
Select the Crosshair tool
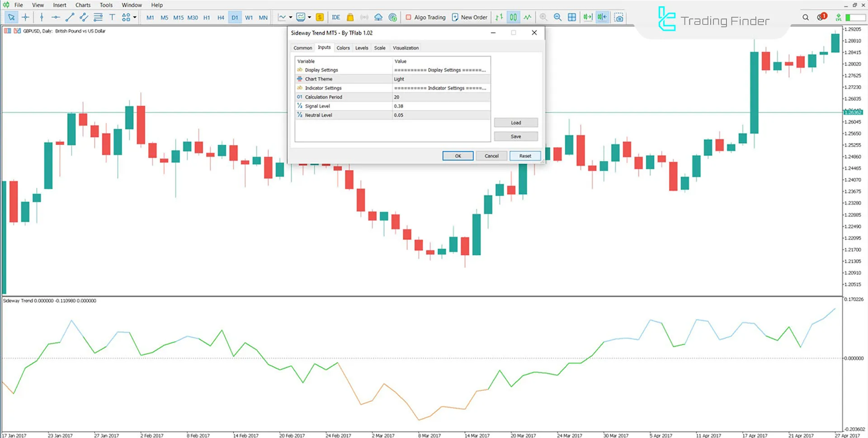pyautogui.click(x=26, y=17)
